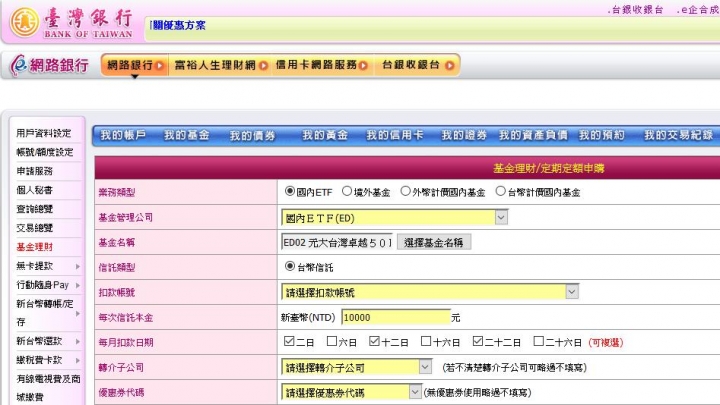Click arrow icon beside 信用卡網路服務

[x=363, y=66]
